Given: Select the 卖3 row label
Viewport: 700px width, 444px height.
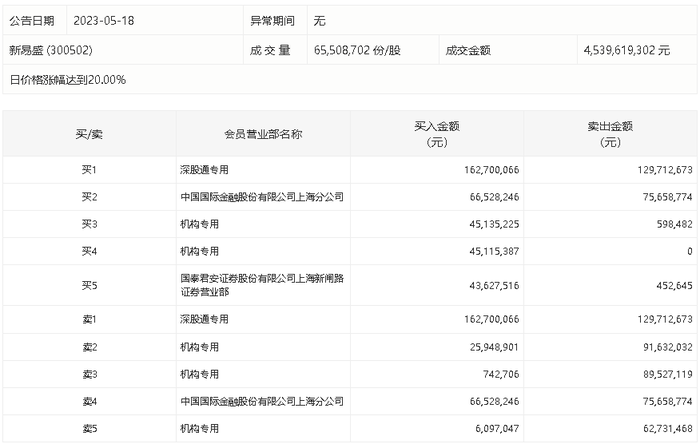Looking at the screenshot, I should click(89, 374).
